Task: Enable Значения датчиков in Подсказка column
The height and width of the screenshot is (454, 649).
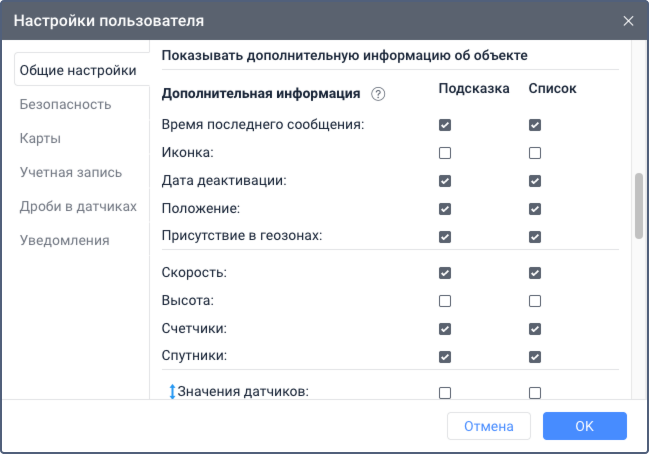Action: point(445,393)
